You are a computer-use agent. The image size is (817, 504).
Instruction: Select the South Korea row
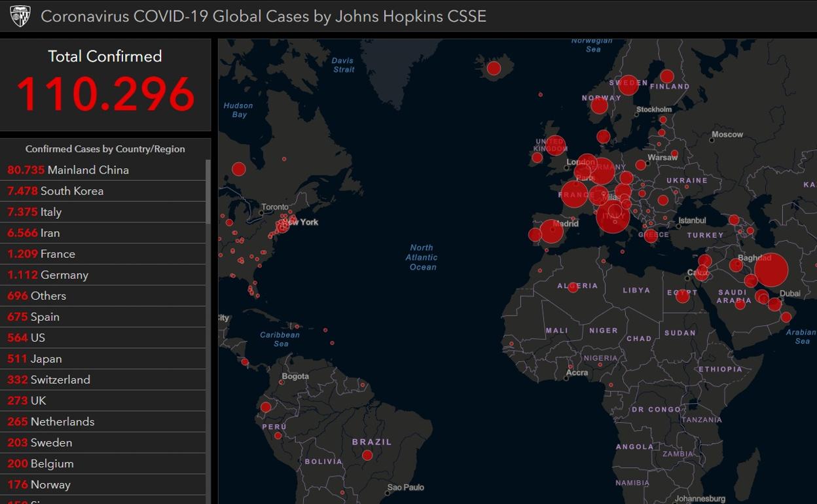(103, 191)
